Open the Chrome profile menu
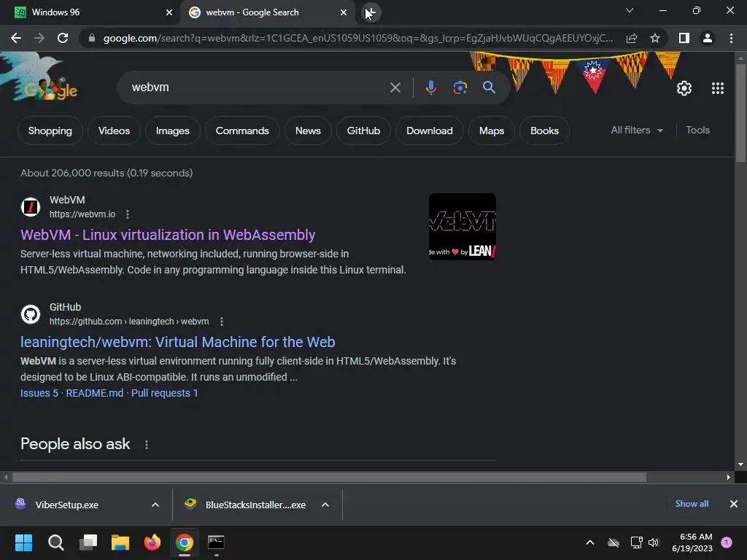The width and height of the screenshot is (747, 560). [x=708, y=38]
